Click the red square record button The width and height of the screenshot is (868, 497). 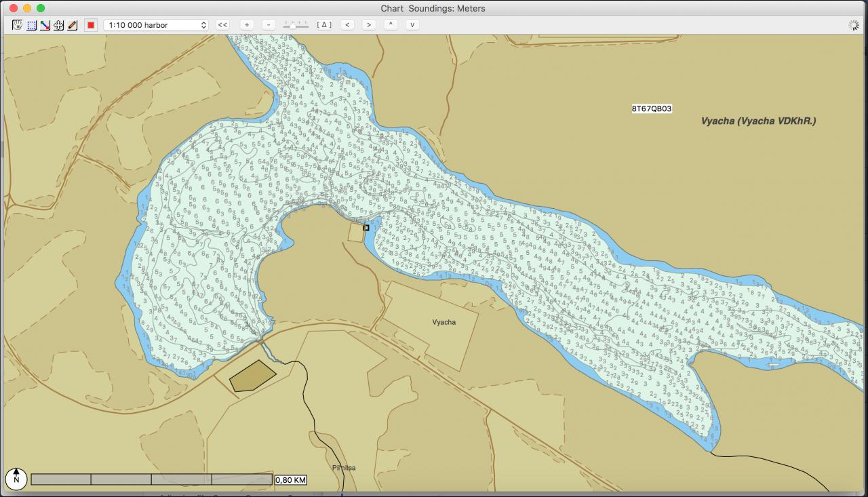click(x=91, y=25)
